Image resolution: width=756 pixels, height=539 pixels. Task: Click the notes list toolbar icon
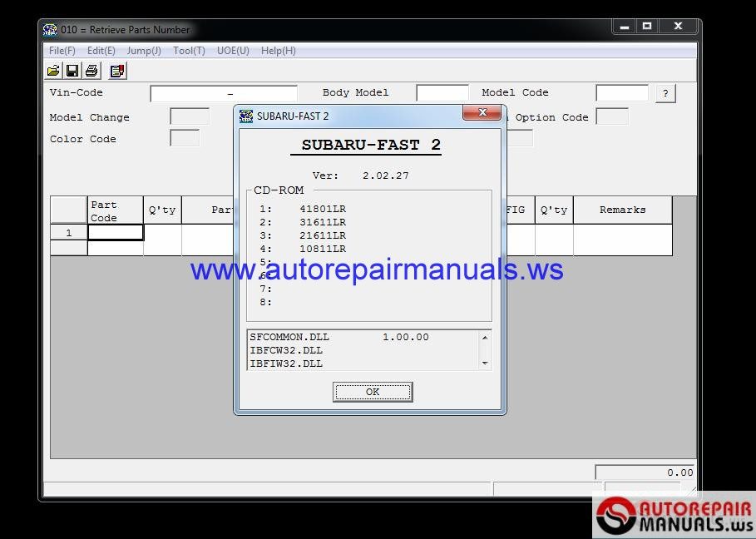117,71
